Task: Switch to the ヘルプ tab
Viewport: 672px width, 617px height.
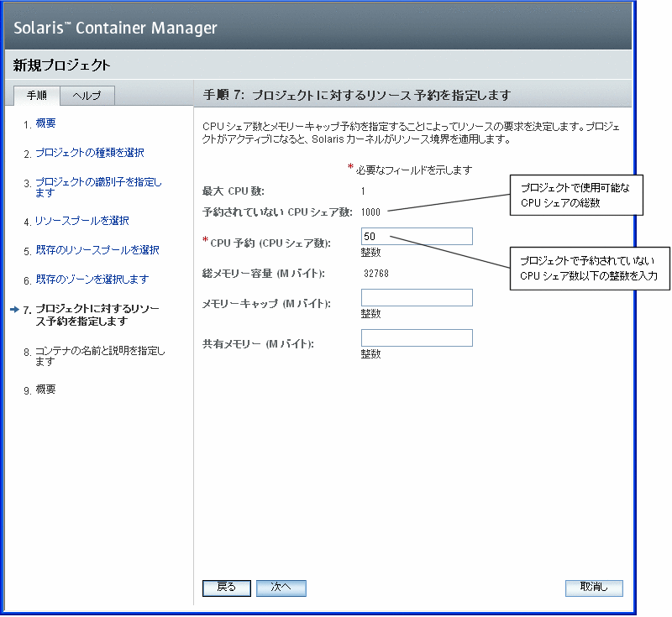Action: click(87, 96)
